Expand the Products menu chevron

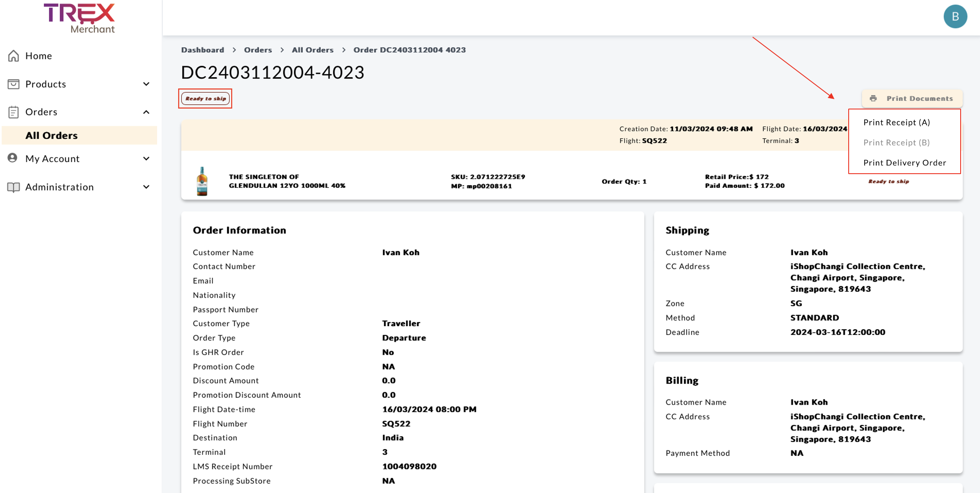[146, 84]
